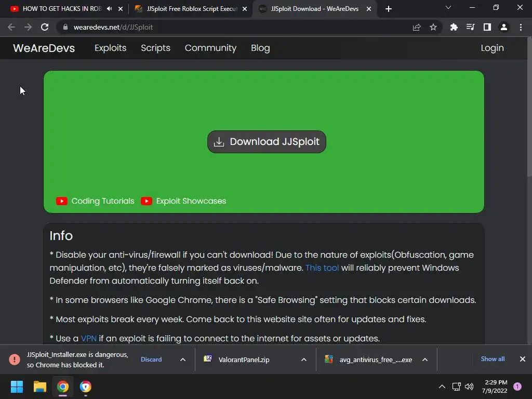Open the Scripts menu item
This screenshot has width=532, height=399.
click(155, 48)
